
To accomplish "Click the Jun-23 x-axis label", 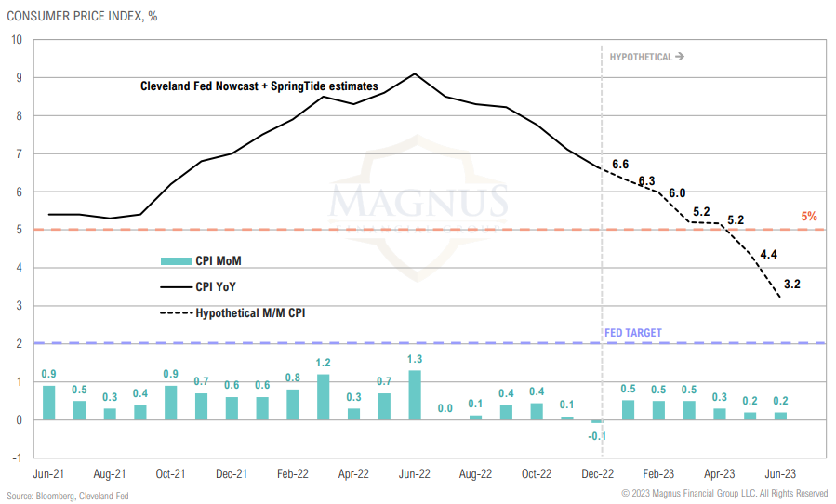I will (778, 473).
